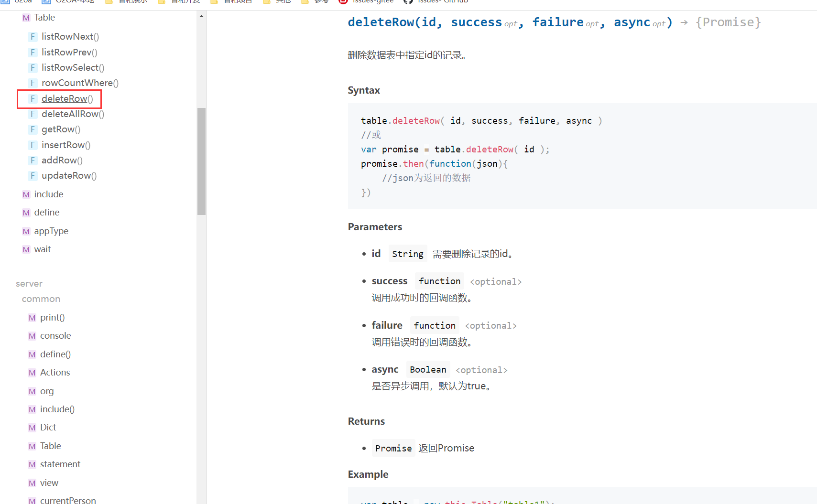The image size is (817, 504).
Task: Click the {Promise} return type in heading
Action: coord(728,22)
